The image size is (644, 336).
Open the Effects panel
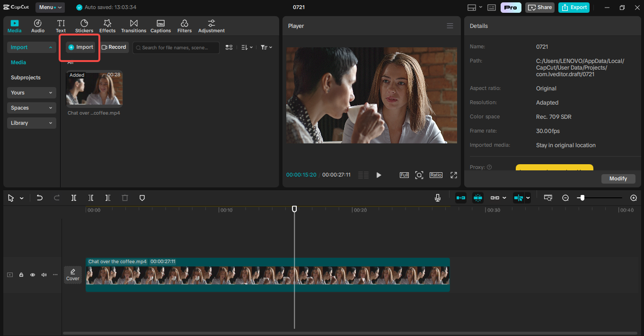[107, 26]
